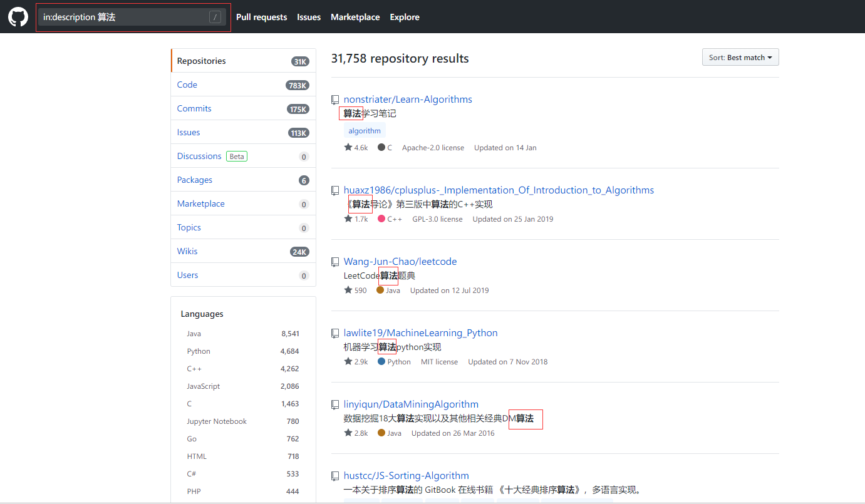Select Marketplace filter in sidebar

click(x=243, y=203)
